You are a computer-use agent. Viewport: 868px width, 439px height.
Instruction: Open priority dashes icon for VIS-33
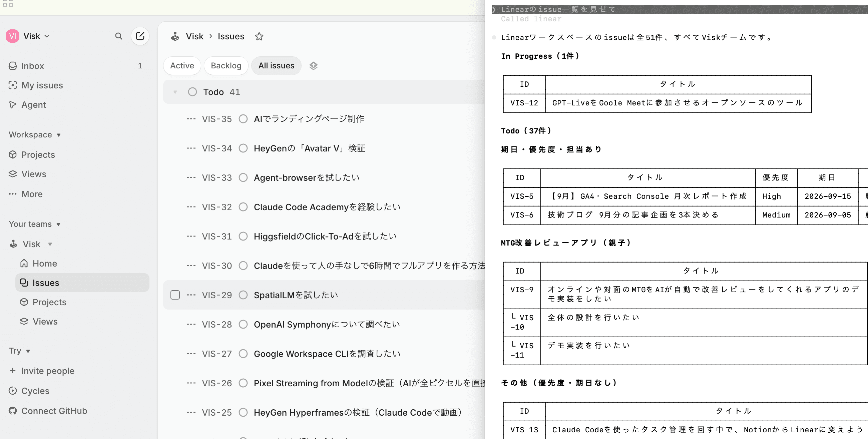(191, 177)
